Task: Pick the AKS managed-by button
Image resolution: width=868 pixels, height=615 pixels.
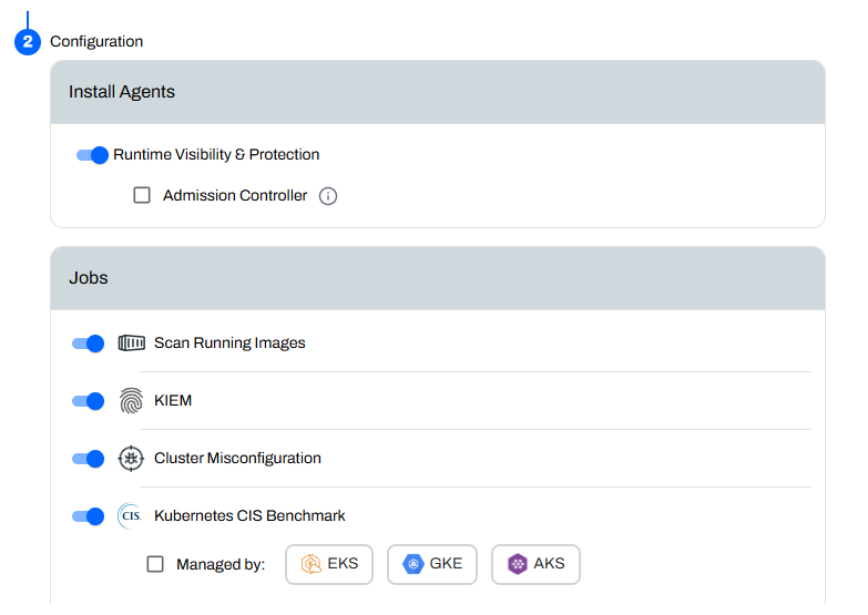Action: point(536,564)
